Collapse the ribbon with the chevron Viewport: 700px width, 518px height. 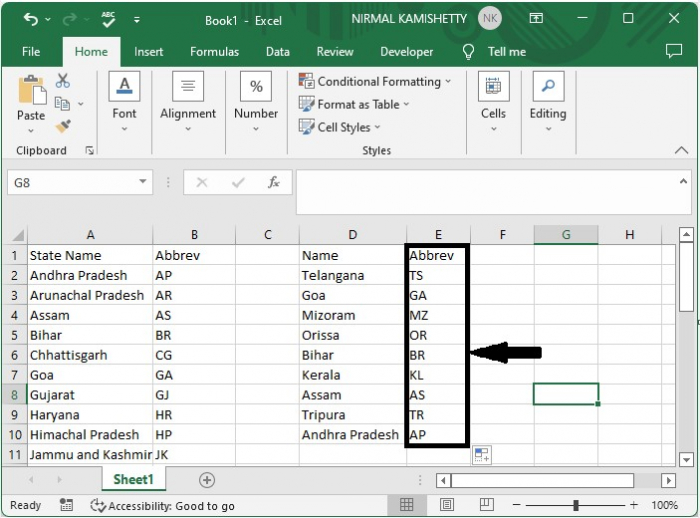pos(681,150)
